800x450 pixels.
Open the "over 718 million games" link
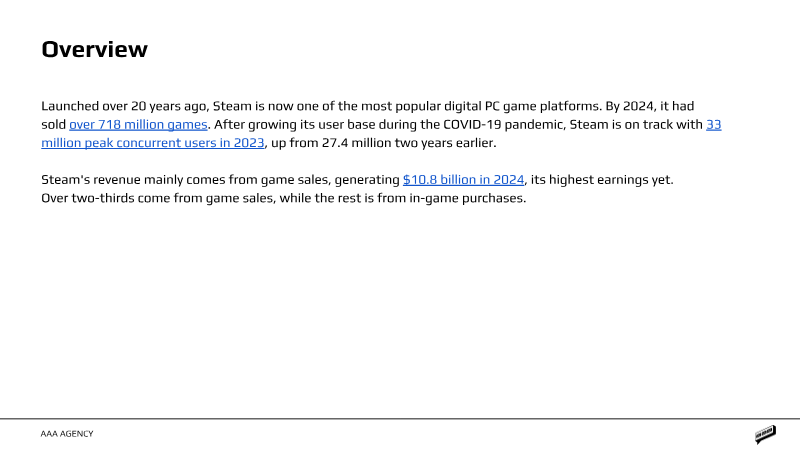point(138,125)
